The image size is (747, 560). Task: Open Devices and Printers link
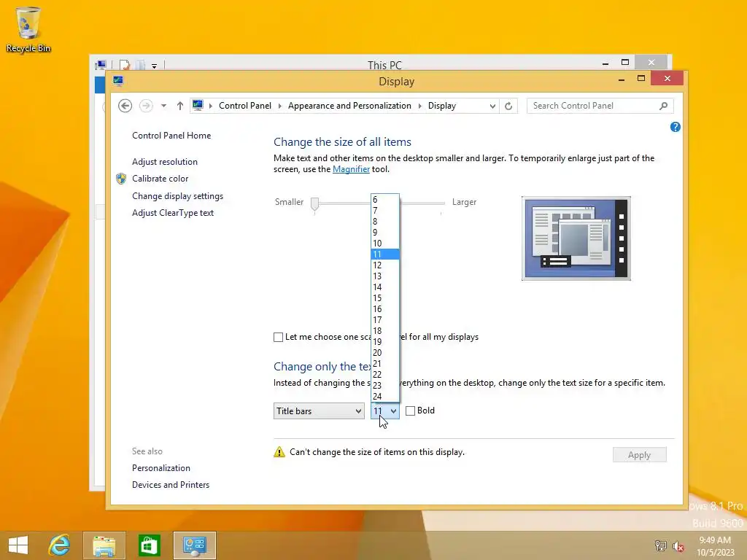pyautogui.click(x=171, y=485)
